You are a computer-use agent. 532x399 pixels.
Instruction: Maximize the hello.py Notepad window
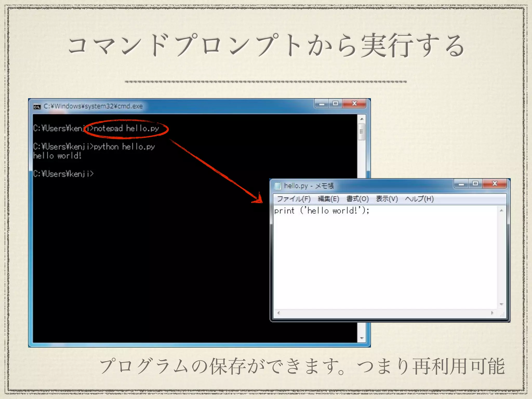(x=475, y=184)
